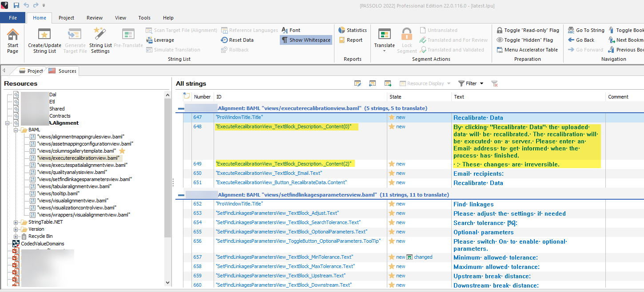This screenshot has height=292, width=644.
Task: Collapse the executerecalibrationview.baml alignment group
Action: 180,107
